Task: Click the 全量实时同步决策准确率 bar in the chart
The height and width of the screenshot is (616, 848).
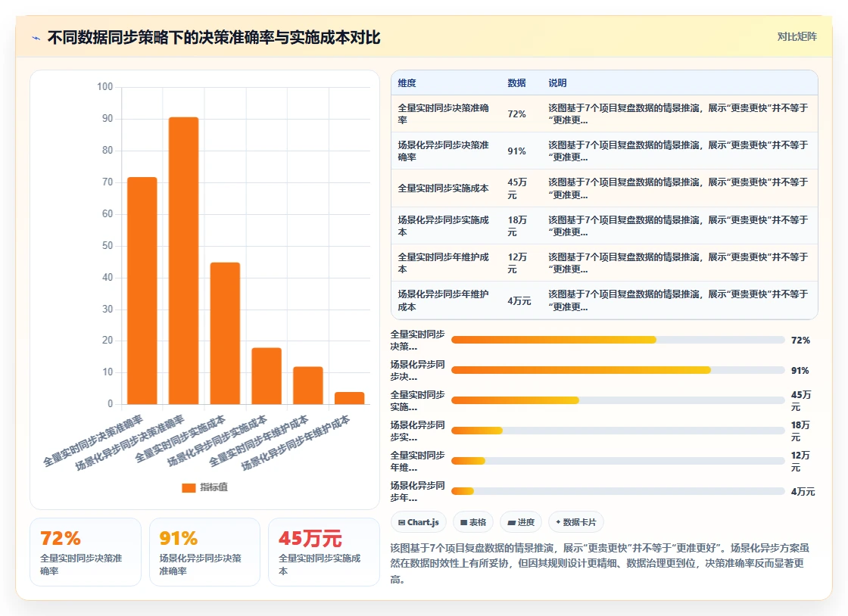Action: click(x=142, y=290)
